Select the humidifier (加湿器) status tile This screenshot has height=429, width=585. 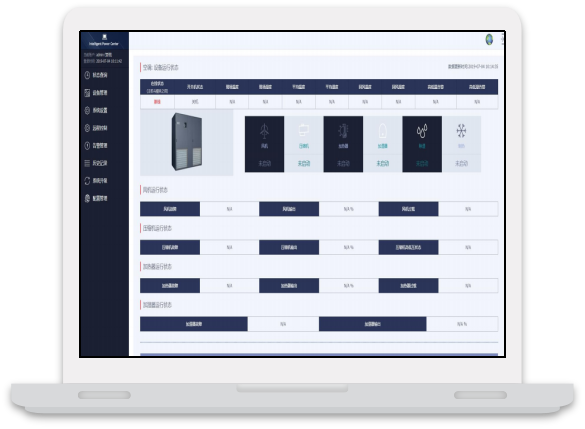click(x=382, y=144)
